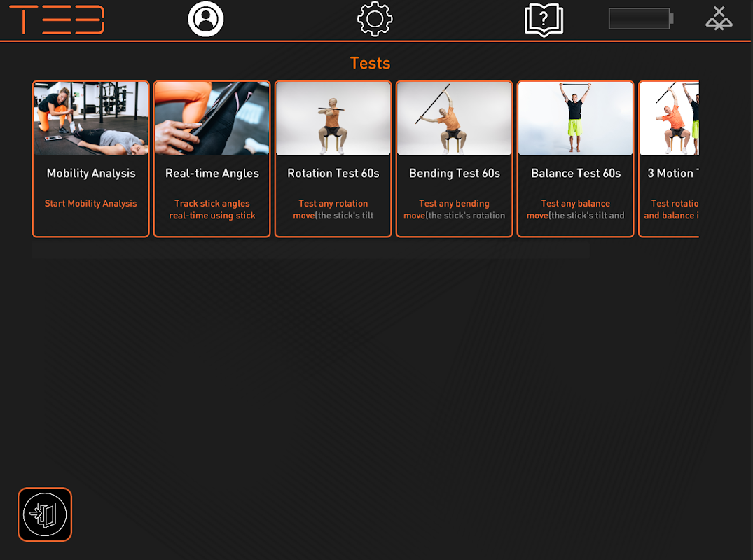Click 'Track stick angles real-time' description
This screenshot has height=560, width=753.
[x=212, y=210]
